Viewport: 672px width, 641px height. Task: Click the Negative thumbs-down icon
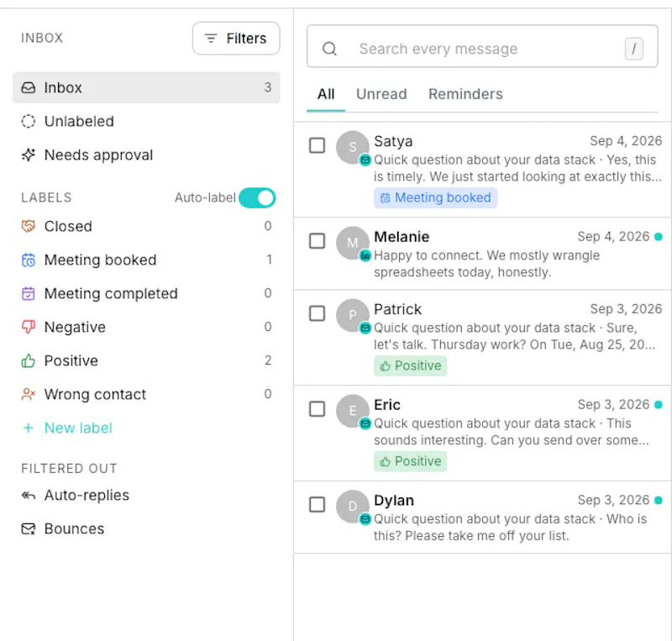click(29, 327)
